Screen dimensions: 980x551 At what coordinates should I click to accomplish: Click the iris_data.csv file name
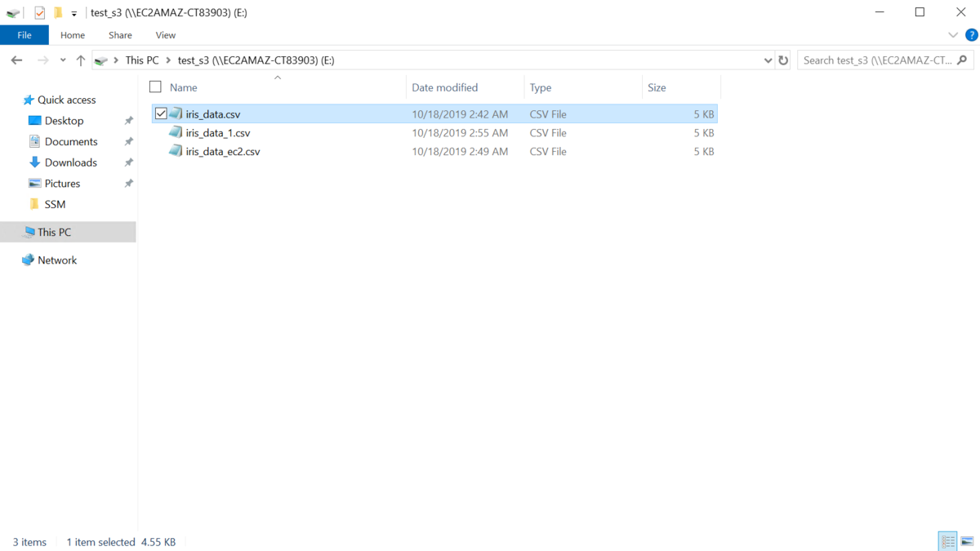tap(213, 114)
